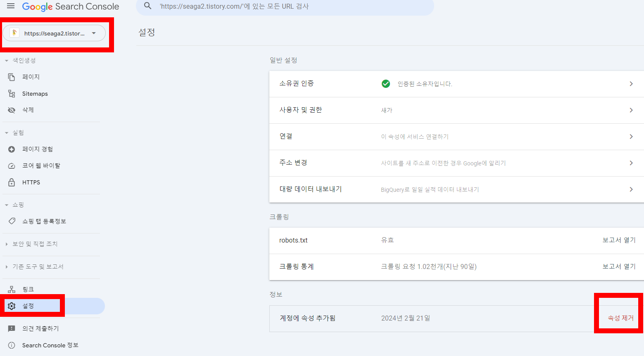Image resolution: width=644 pixels, height=356 pixels.
Task: Collapse the 색인생성 section
Action: point(6,60)
